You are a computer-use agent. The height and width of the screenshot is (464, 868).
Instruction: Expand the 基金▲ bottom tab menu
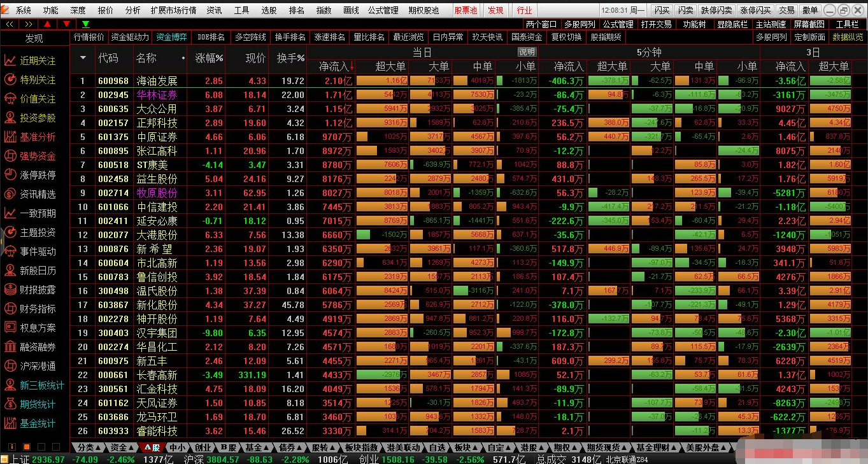click(x=256, y=447)
